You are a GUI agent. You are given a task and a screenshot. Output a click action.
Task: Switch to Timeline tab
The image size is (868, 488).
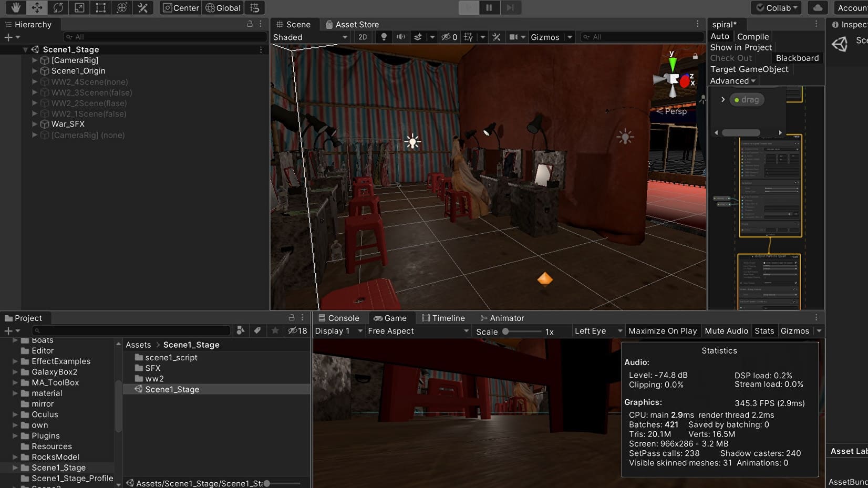[x=443, y=318]
